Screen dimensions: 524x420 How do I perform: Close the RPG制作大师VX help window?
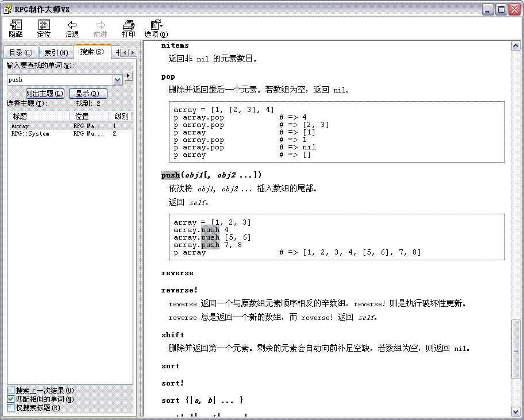pyautogui.click(x=514, y=10)
